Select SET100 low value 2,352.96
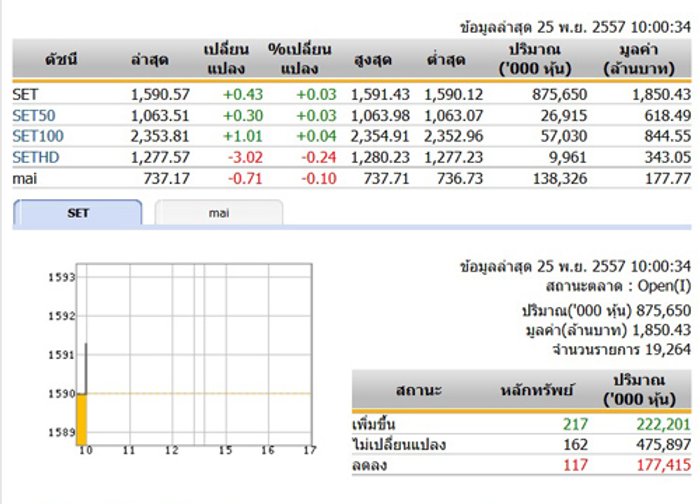Viewport: 700px width, 504px height. click(x=454, y=136)
